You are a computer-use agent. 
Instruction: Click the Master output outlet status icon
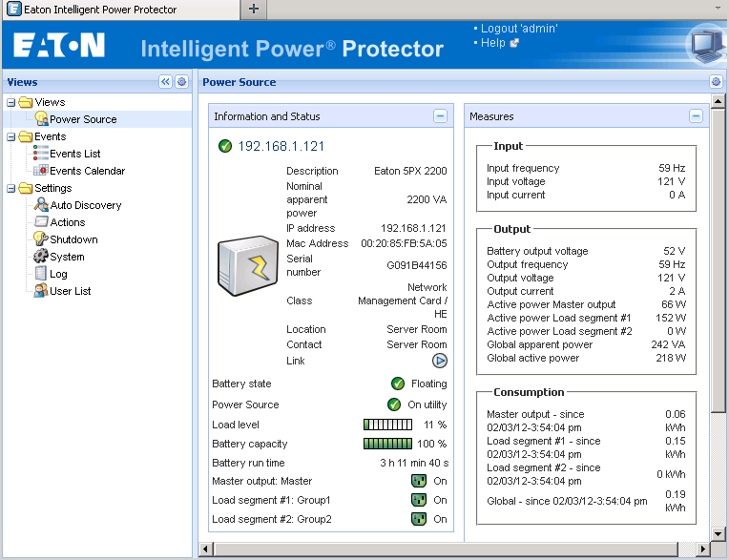tap(417, 482)
